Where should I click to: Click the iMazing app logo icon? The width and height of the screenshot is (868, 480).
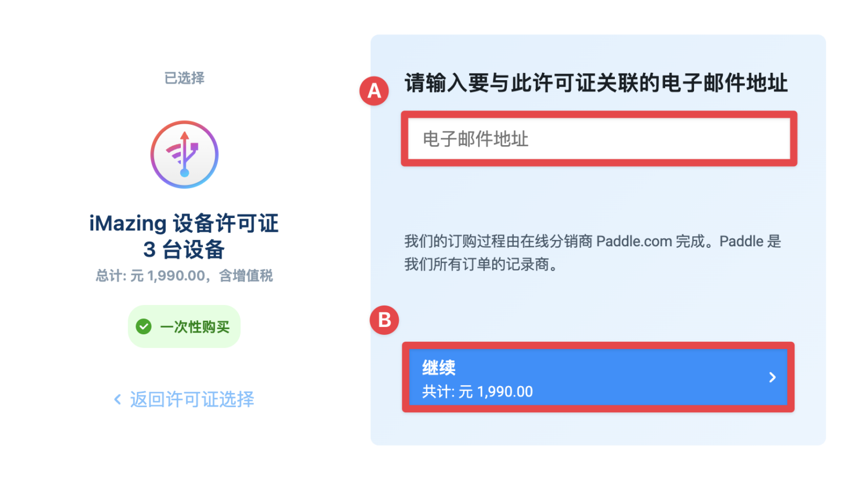pos(184,154)
